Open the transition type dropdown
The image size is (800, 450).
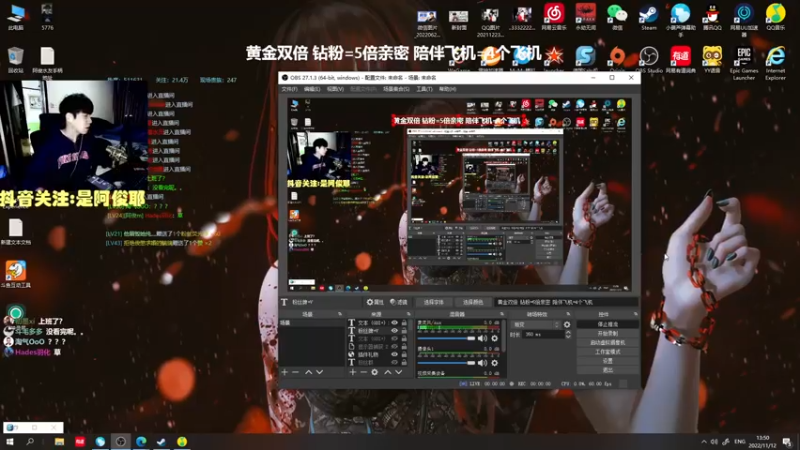pos(535,324)
